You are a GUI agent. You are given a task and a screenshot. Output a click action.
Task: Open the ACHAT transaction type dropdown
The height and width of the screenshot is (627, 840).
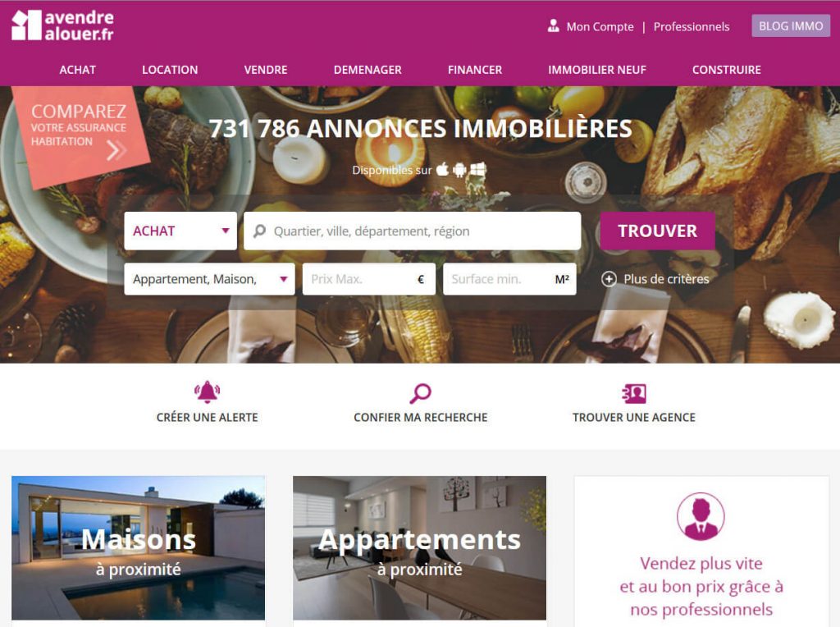coord(180,231)
